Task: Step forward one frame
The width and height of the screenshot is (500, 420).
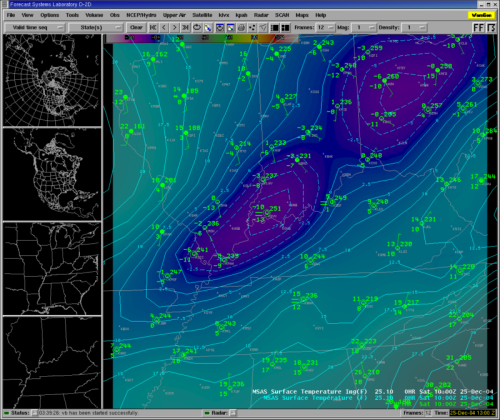Action: (174, 27)
